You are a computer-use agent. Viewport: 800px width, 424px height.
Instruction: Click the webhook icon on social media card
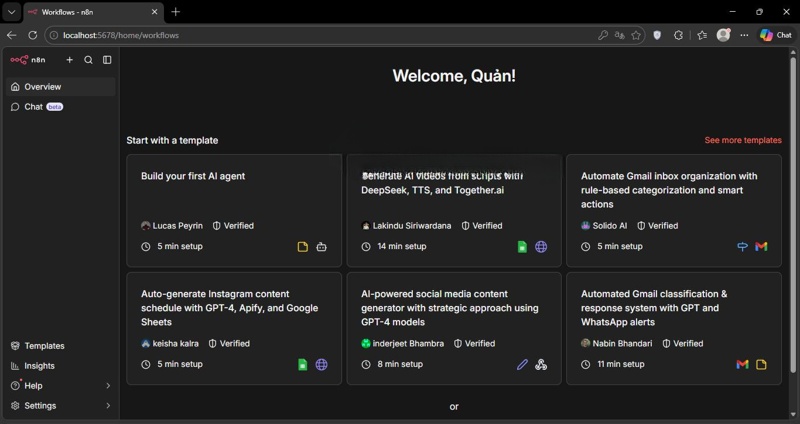coord(541,364)
